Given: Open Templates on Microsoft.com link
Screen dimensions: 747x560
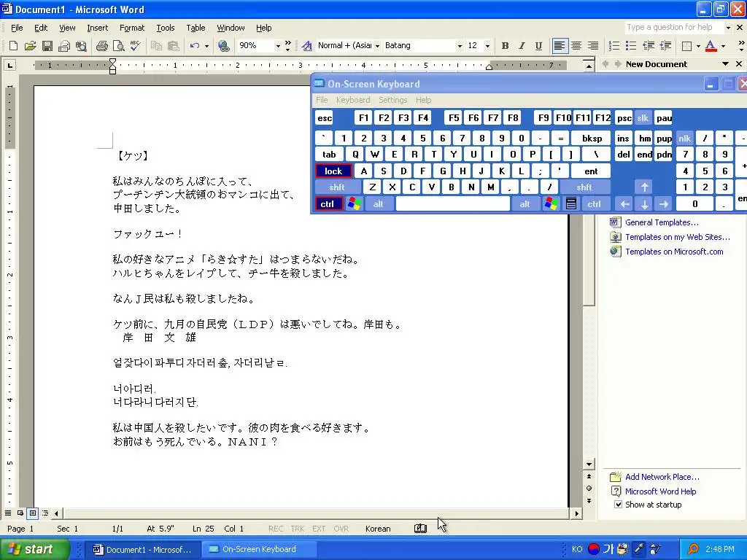Looking at the screenshot, I should (674, 252).
